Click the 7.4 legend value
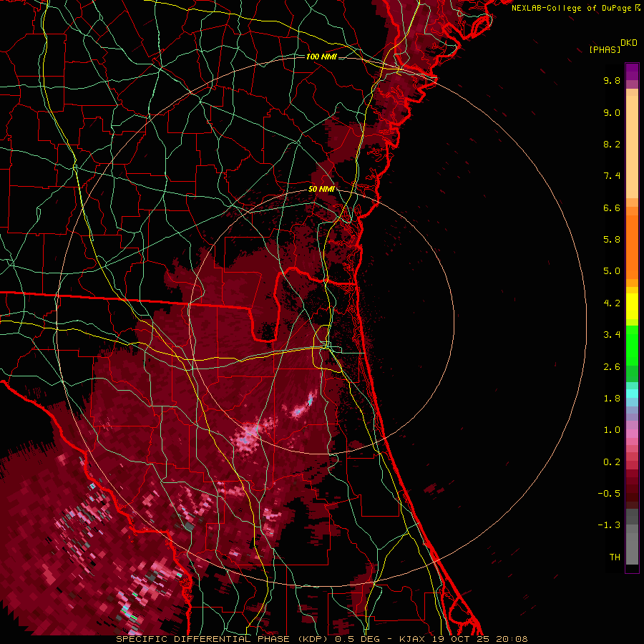Image resolution: width=644 pixels, height=644 pixels. tap(612, 176)
